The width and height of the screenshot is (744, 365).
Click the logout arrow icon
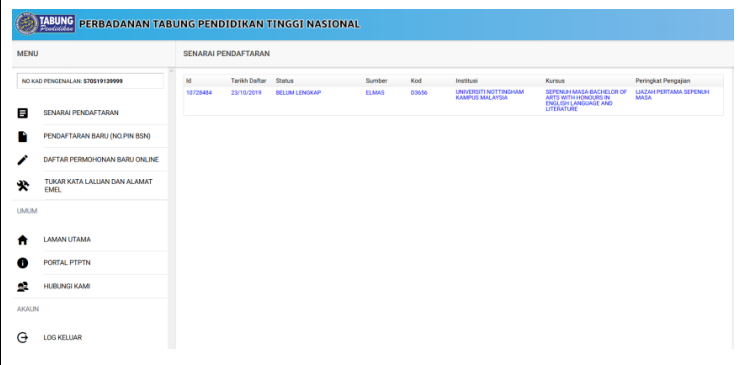[22, 337]
